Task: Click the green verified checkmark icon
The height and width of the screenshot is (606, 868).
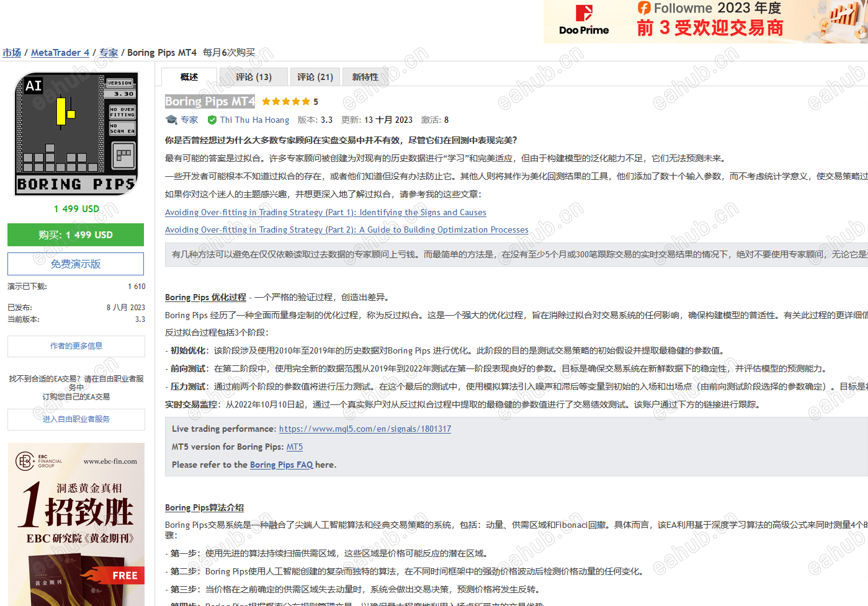Action: (x=212, y=120)
